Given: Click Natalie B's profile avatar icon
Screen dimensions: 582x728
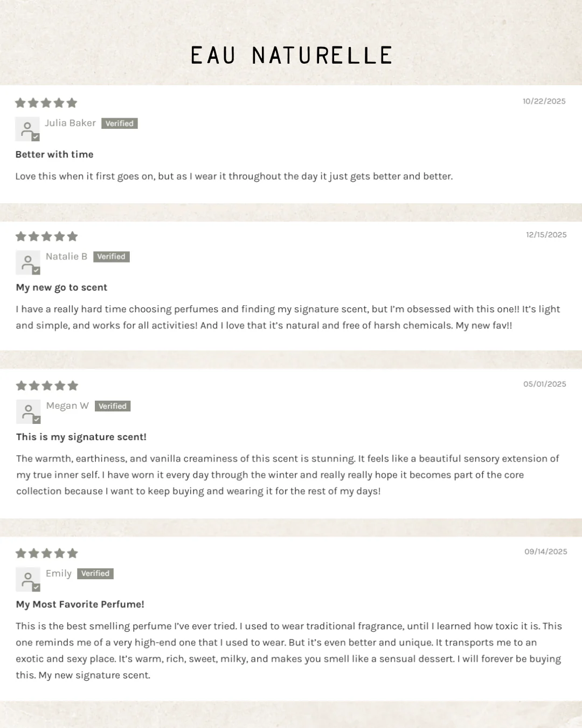Looking at the screenshot, I should click(x=27, y=263).
